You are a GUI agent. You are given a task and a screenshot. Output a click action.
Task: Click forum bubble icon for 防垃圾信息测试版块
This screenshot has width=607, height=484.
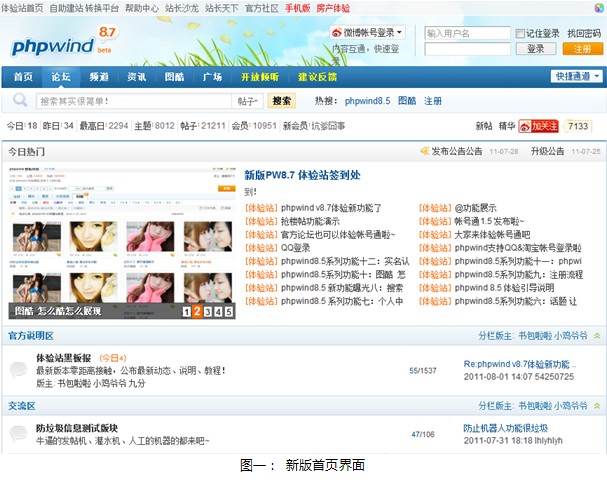[18, 433]
